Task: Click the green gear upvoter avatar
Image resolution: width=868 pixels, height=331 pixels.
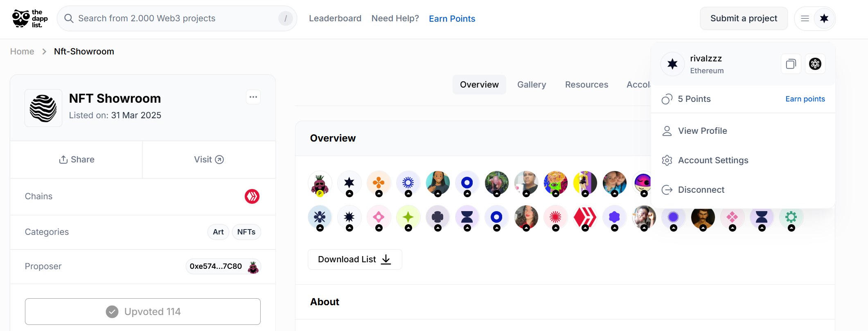Action: tap(791, 217)
